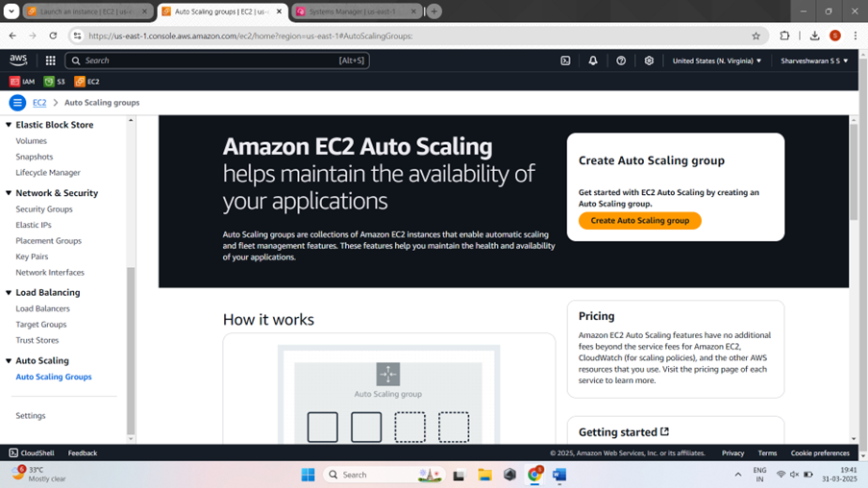
Task: Click the browser address bar URL
Action: coord(250,36)
